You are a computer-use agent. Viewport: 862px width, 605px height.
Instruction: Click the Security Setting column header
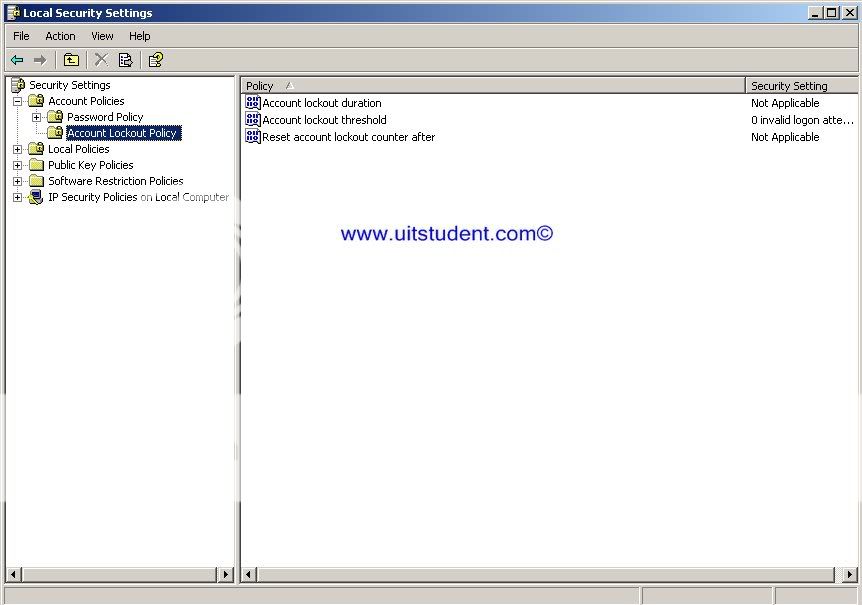tap(800, 86)
